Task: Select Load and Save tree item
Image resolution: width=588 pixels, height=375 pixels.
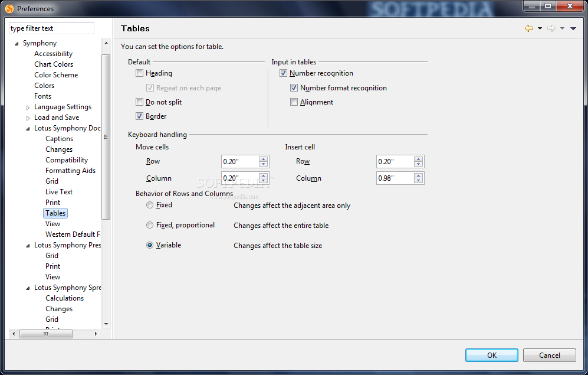Action: 57,118
